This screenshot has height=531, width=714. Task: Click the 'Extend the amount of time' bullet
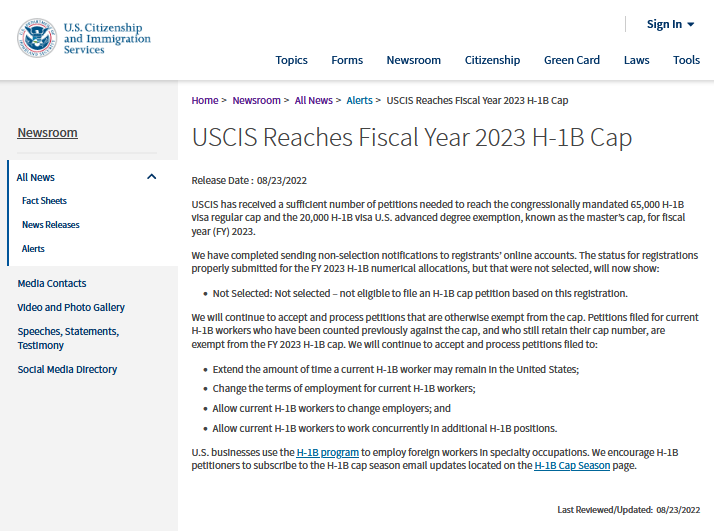click(396, 369)
